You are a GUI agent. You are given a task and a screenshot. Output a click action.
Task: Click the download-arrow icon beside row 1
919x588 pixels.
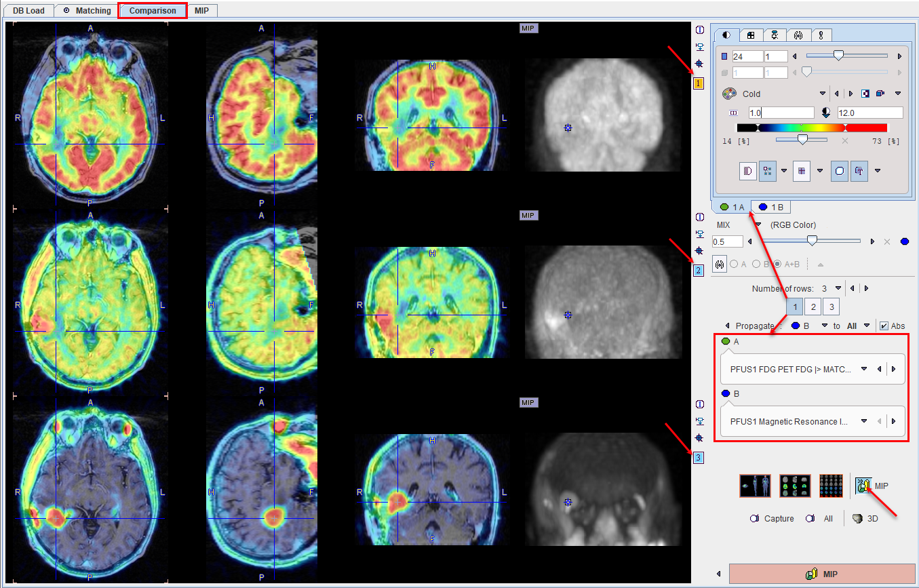click(699, 47)
